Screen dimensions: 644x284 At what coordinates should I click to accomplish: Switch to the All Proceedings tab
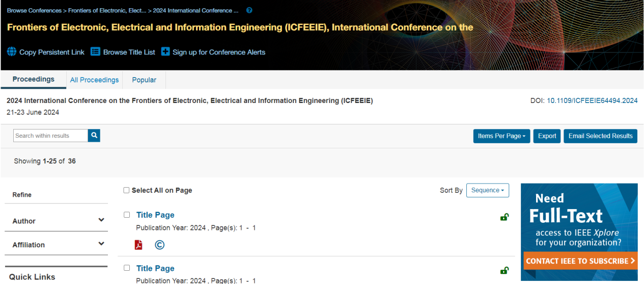tap(94, 80)
